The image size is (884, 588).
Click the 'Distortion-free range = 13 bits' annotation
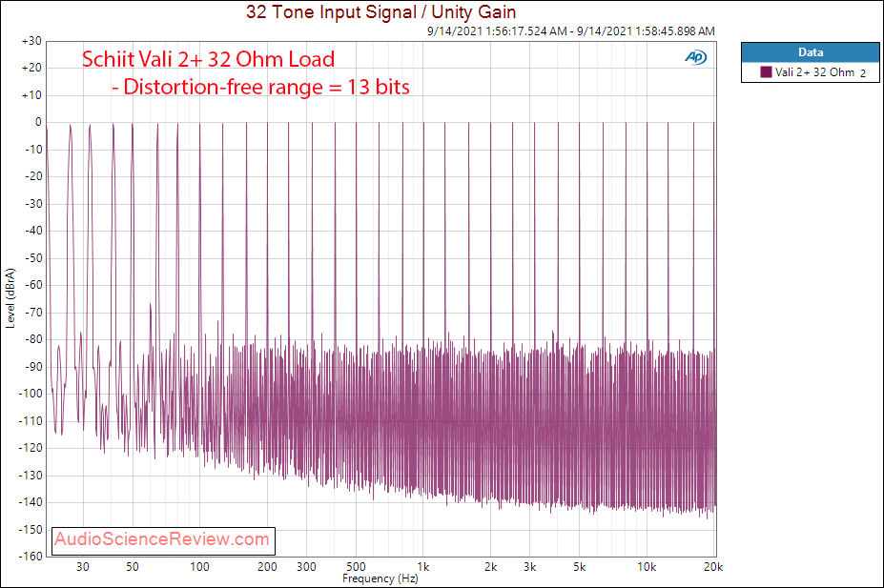tap(260, 87)
